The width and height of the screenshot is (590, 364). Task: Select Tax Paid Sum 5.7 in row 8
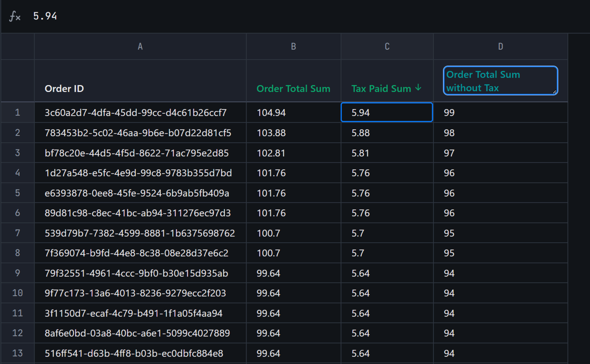pyautogui.click(x=387, y=253)
